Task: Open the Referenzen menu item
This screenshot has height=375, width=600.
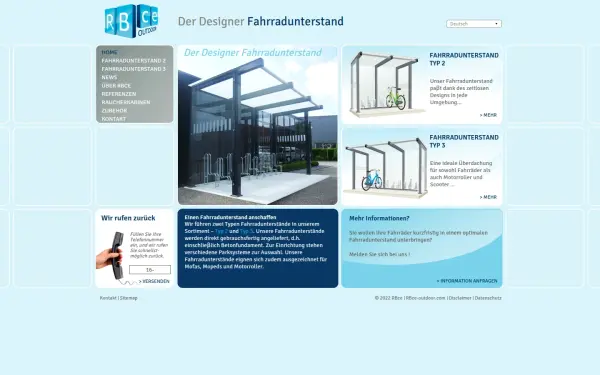Action: click(119, 94)
